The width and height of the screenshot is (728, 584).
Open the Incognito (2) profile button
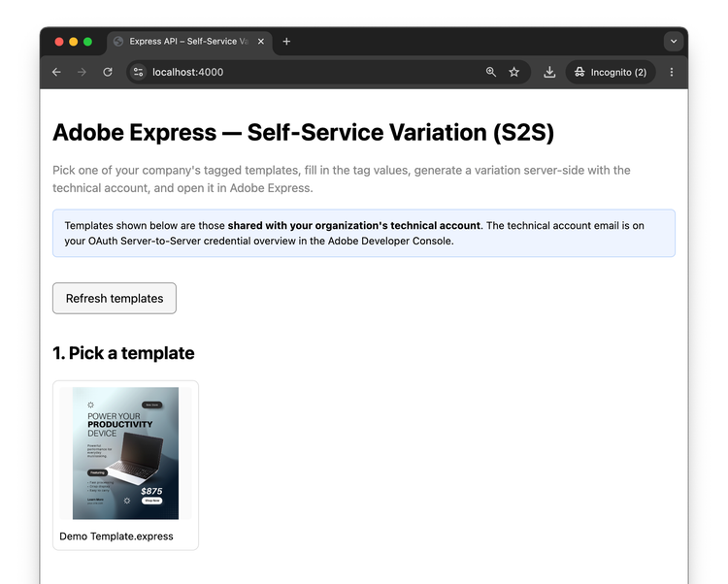point(611,72)
